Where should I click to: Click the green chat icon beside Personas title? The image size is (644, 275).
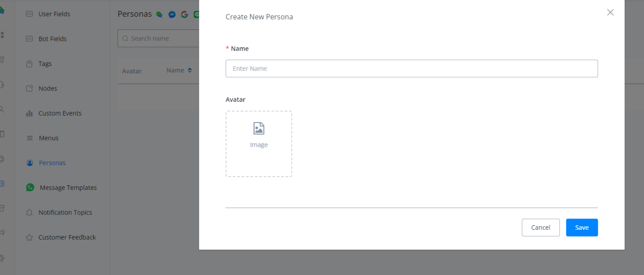[x=159, y=15]
